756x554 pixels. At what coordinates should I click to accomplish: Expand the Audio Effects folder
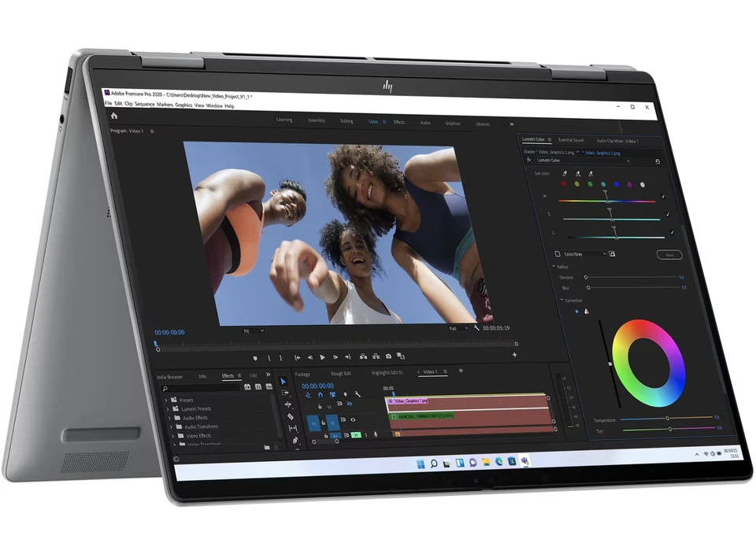(x=170, y=418)
